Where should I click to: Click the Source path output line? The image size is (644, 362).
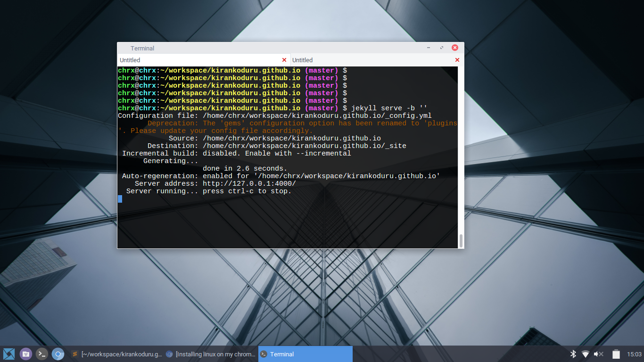point(275,138)
